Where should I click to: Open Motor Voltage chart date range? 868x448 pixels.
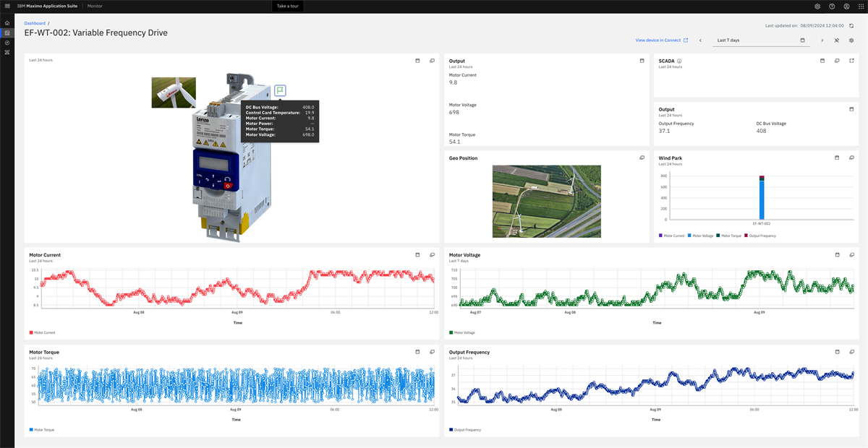[837, 254]
